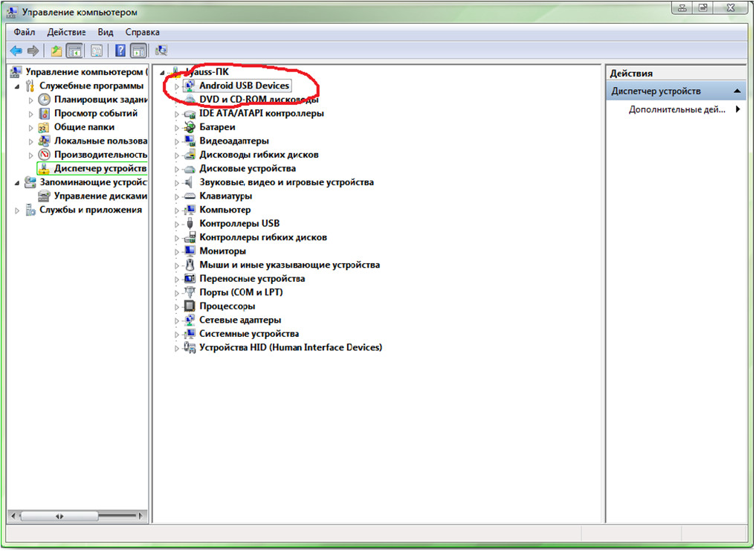
Task: Click the blue Help question mark icon
Action: pos(120,51)
